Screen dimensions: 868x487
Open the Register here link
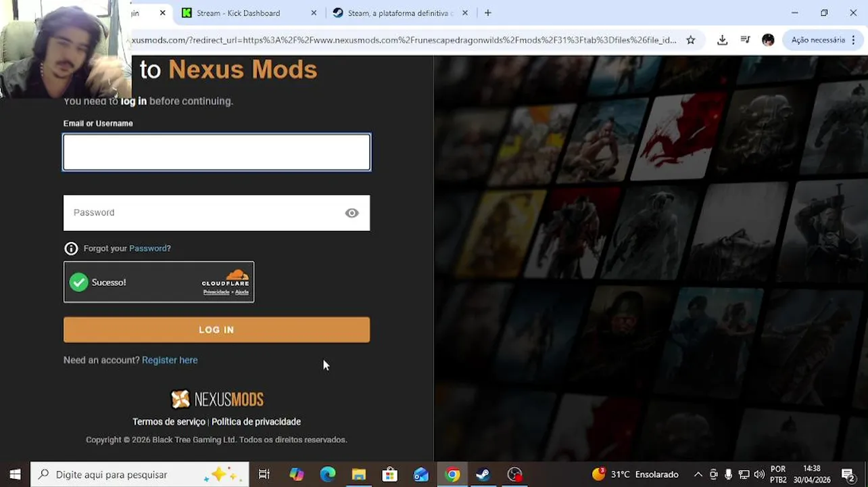pos(170,361)
